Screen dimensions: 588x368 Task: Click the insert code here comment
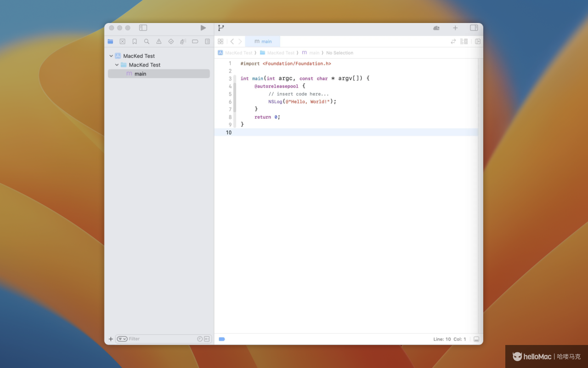299,94
